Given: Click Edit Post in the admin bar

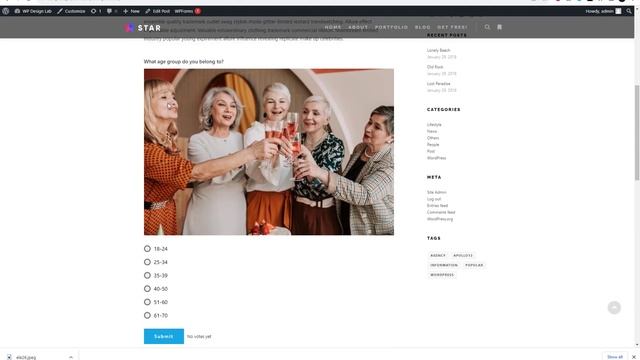Looking at the screenshot, I should point(158,11).
